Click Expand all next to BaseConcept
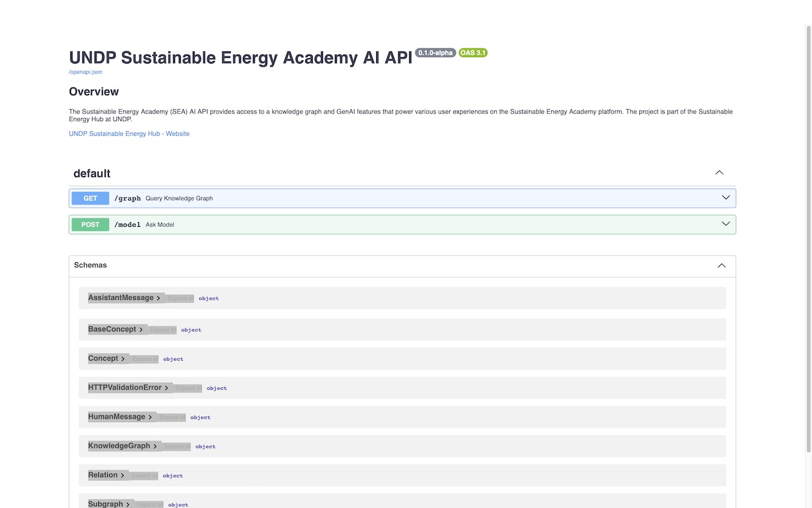 (x=162, y=330)
